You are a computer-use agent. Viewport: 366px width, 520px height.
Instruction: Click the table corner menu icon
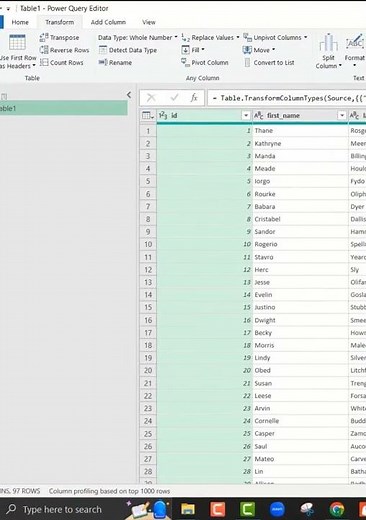148,115
